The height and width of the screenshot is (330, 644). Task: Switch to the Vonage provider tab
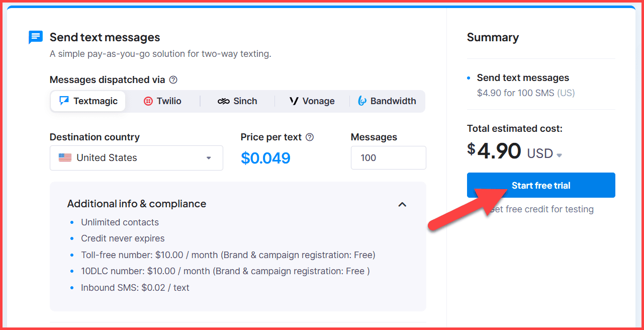coord(312,101)
